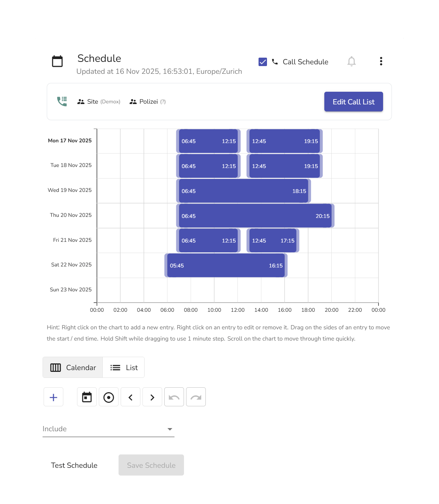Select the Polizei call group

click(148, 102)
